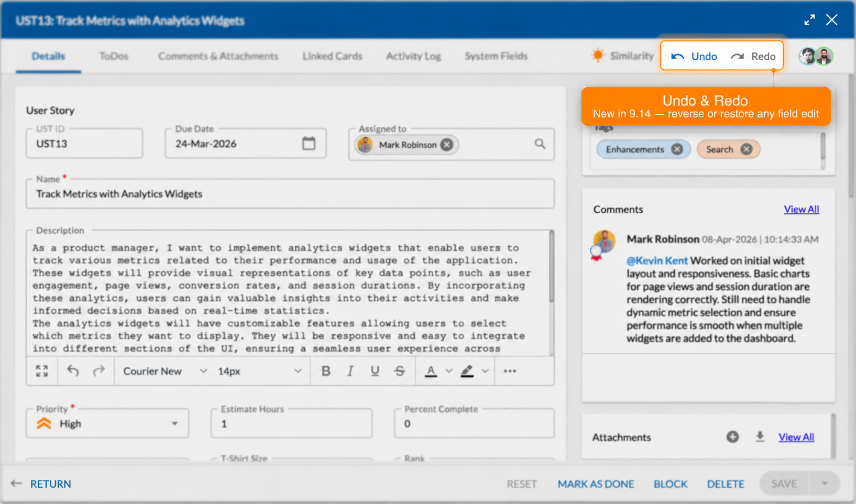The height and width of the screenshot is (504, 856).
Task: Undo in the description editor toolbar
Action: pyautogui.click(x=73, y=371)
